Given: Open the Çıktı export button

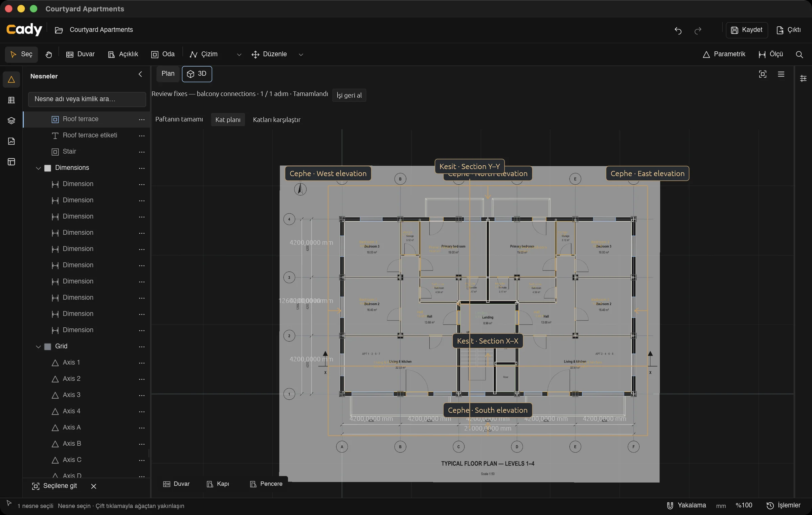Looking at the screenshot, I should click(x=789, y=30).
